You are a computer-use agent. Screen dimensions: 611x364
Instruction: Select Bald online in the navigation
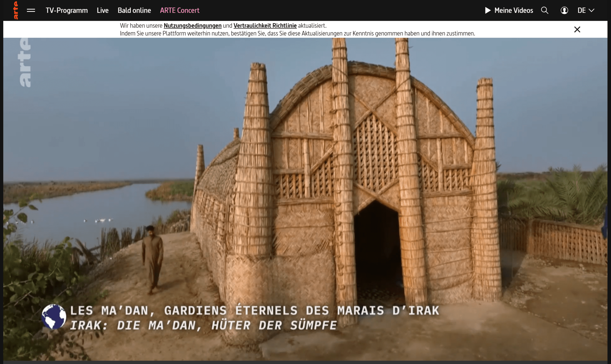click(134, 11)
